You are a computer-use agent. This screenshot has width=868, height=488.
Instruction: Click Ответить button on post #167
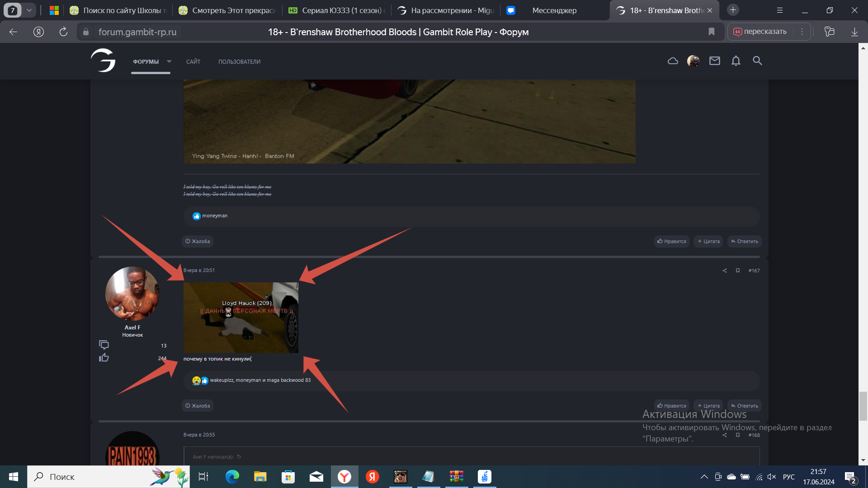click(x=744, y=406)
